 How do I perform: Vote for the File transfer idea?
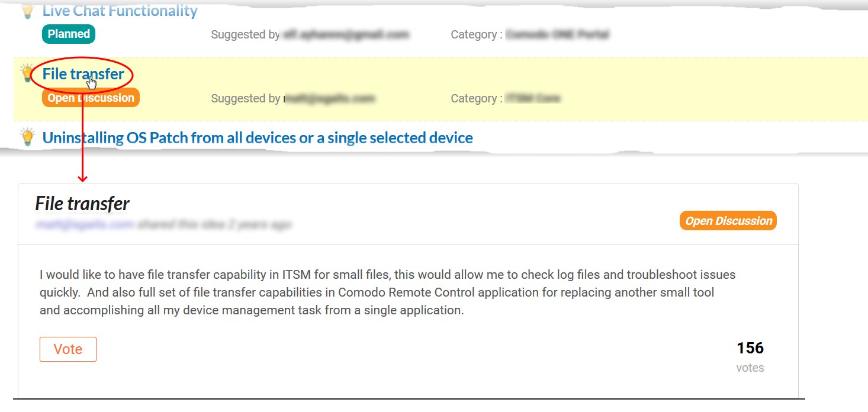pyautogui.click(x=68, y=349)
